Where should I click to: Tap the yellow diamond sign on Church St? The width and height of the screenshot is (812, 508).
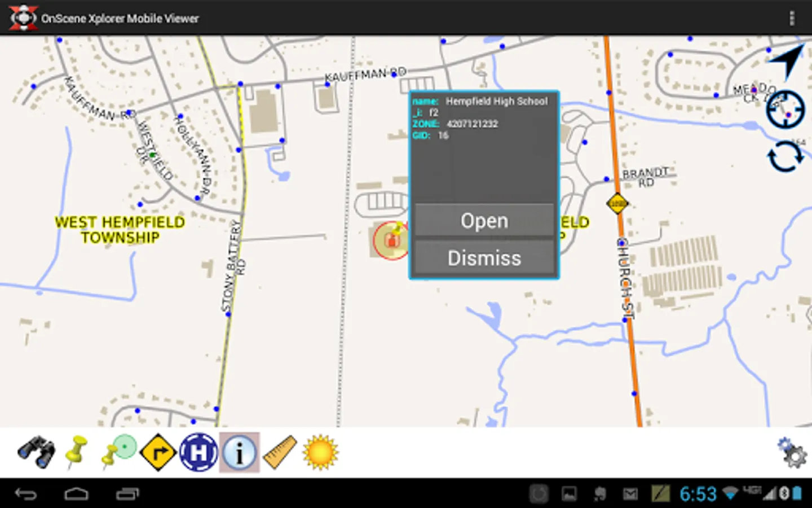tap(617, 203)
